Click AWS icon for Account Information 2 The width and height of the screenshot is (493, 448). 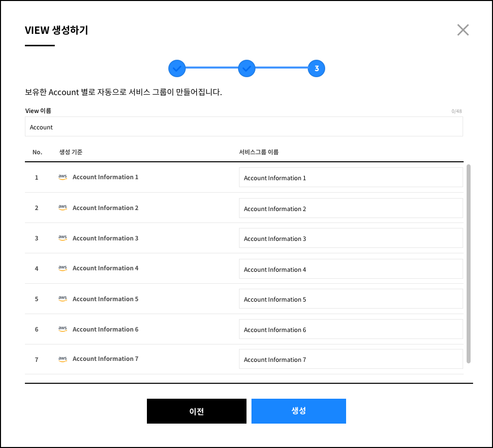62,208
